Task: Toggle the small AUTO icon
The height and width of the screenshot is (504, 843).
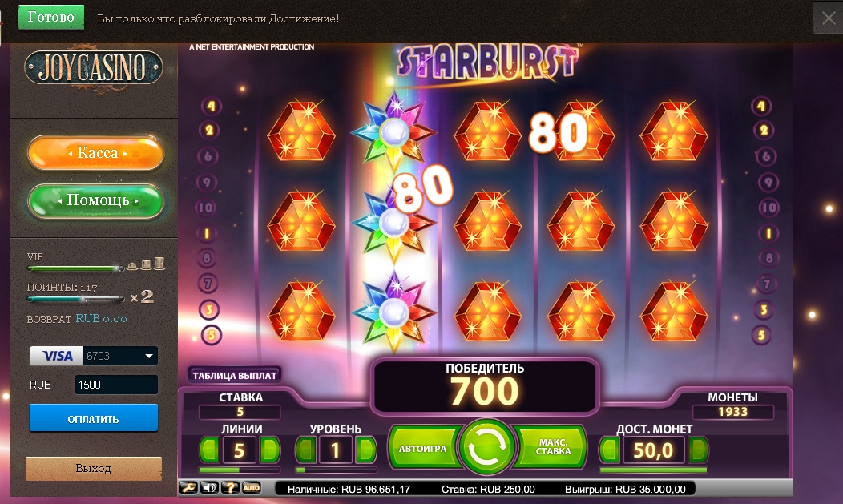Action: (251, 488)
